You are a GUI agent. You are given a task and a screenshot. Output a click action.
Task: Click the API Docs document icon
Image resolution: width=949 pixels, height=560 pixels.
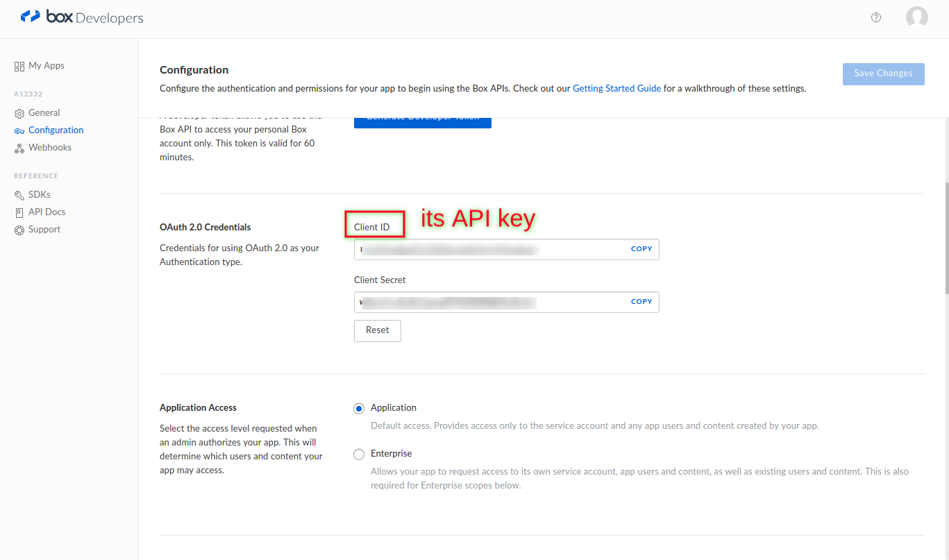click(x=19, y=212)
